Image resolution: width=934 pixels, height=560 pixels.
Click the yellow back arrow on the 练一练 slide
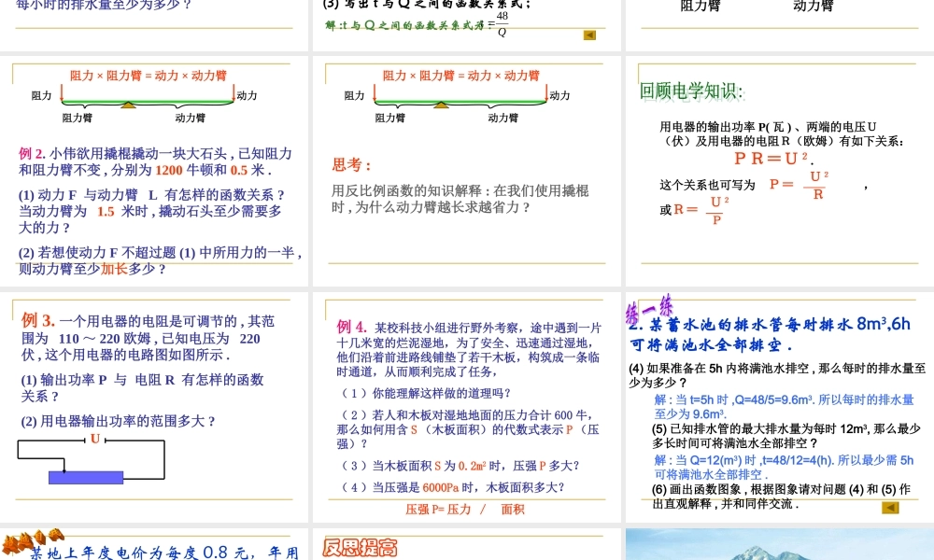[x=890, y=508]
